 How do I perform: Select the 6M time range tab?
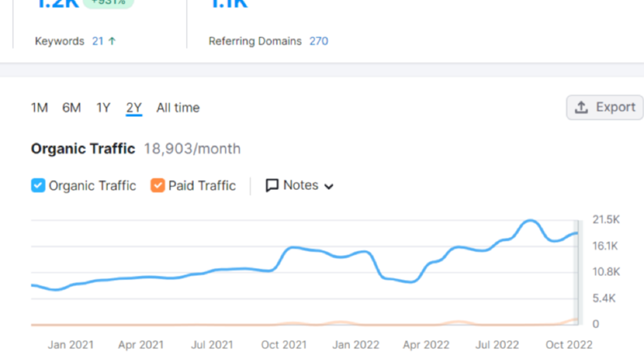(71, 108)
